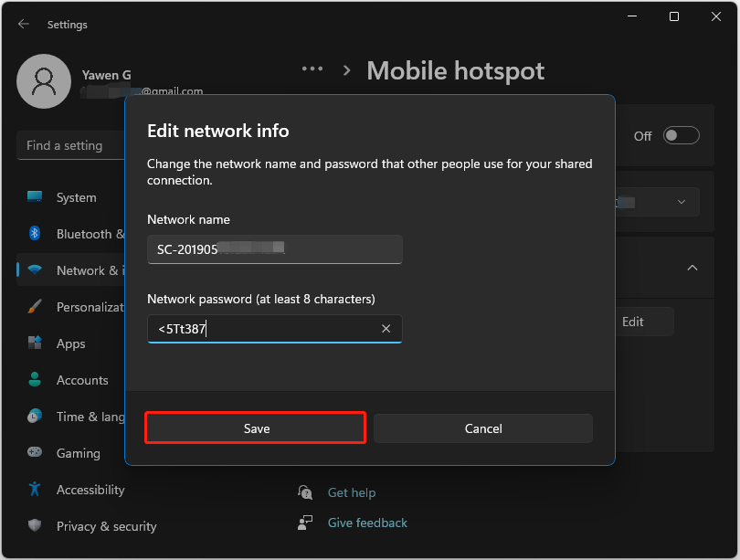Expand the breadcrumb ellipsis menu

pos(312,69)
